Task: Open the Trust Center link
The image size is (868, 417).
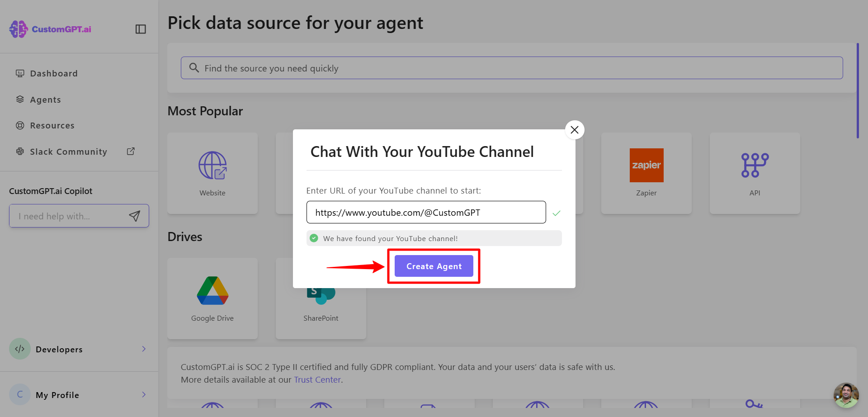Action: (317, 379)
